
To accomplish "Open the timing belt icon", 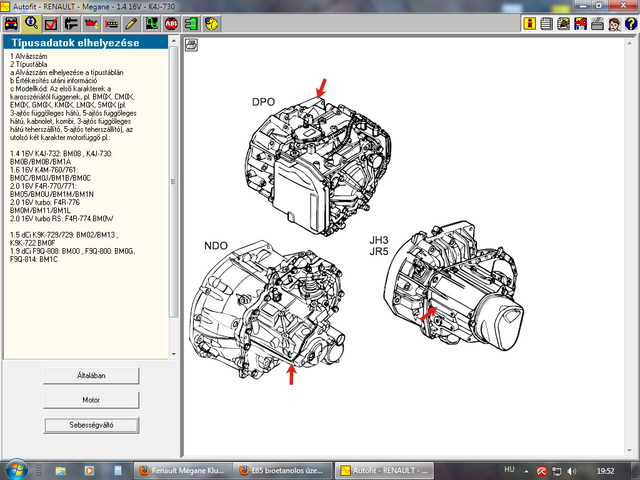I will click(x=111, y=24).
